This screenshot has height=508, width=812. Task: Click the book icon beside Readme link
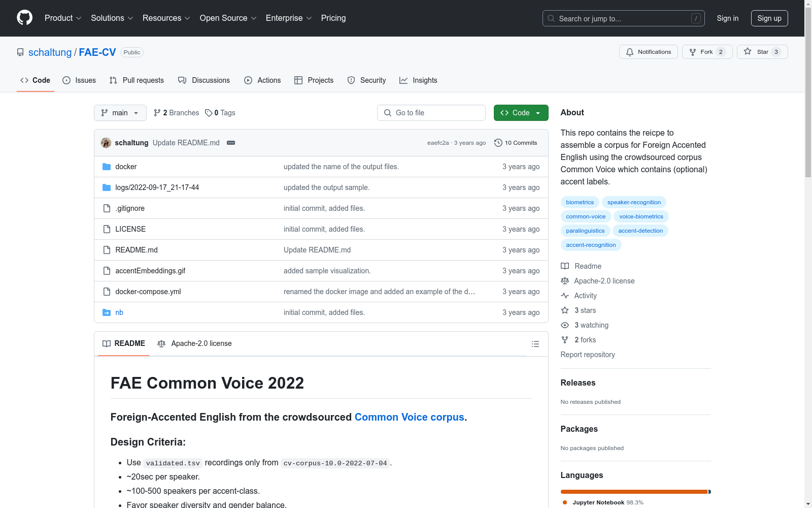pyautogui.click(x=565, y=266)
